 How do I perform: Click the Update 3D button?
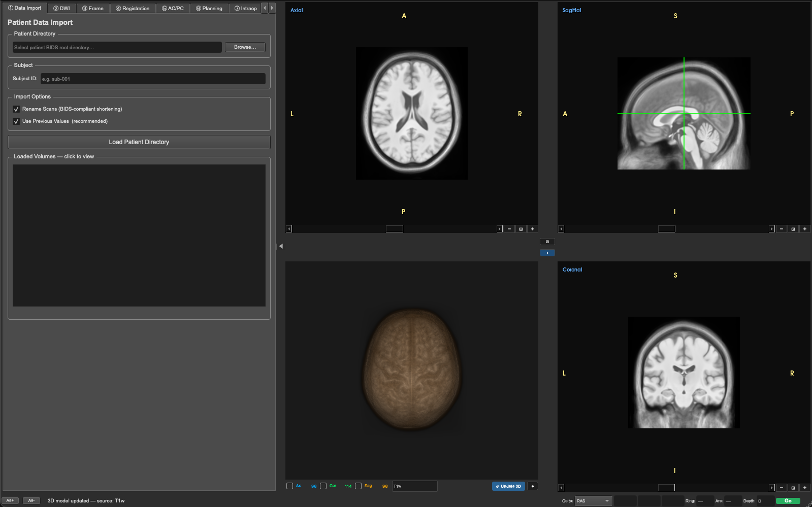[x=508, y=486]
